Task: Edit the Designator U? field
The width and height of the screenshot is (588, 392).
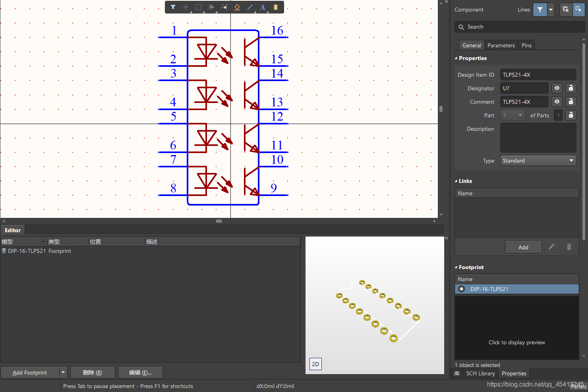Action: pyautogui.click(x=524, y=88)
